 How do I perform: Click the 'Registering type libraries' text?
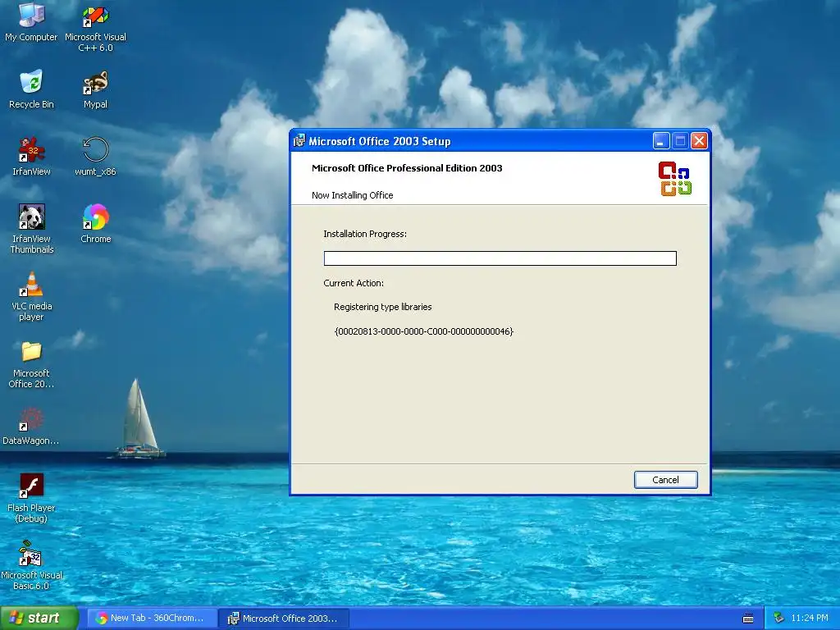382,307
